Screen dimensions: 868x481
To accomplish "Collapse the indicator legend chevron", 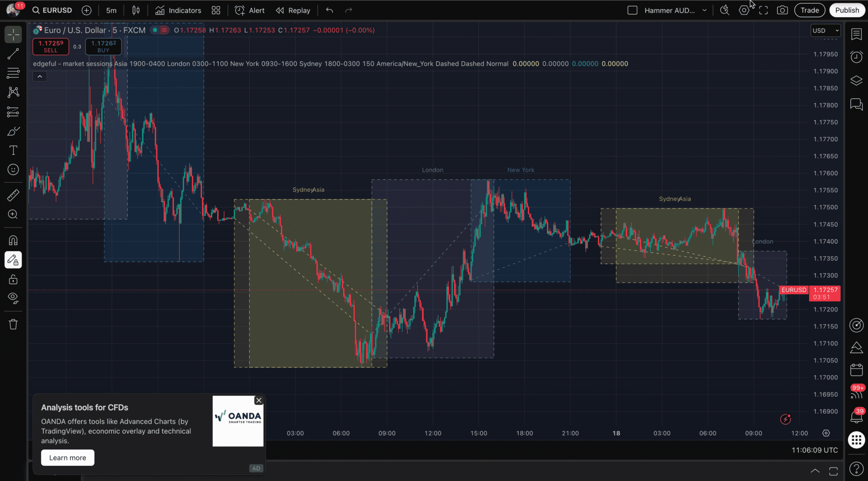I will coord(40,77).
